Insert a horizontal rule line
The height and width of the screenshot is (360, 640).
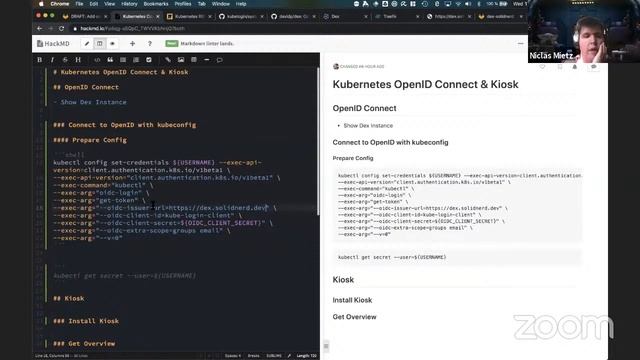click(207, 60)
